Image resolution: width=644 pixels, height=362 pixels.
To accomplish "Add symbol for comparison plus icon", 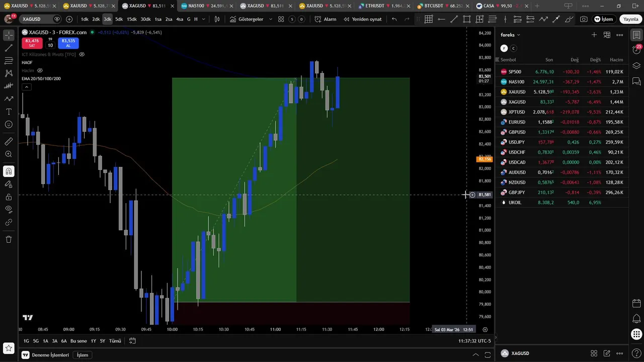I will [69, 19].
